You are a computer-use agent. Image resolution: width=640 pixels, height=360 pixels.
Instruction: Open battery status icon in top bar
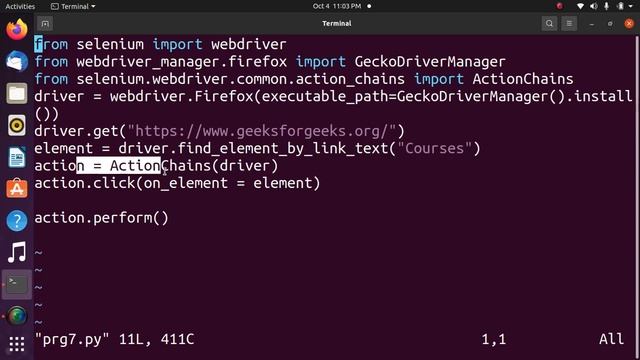pyautogui.click(x=620, y=6)
